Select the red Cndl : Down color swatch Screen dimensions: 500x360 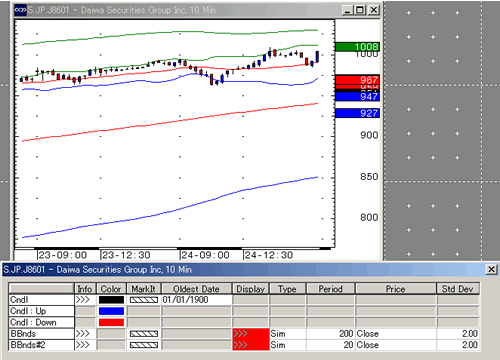click(x=111, y=322)
